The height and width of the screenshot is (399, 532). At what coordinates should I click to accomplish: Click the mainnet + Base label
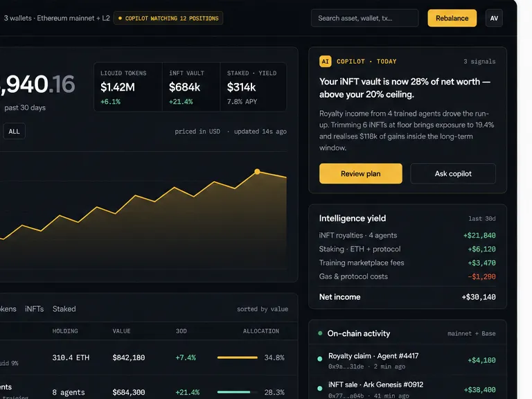click(471, 333)
